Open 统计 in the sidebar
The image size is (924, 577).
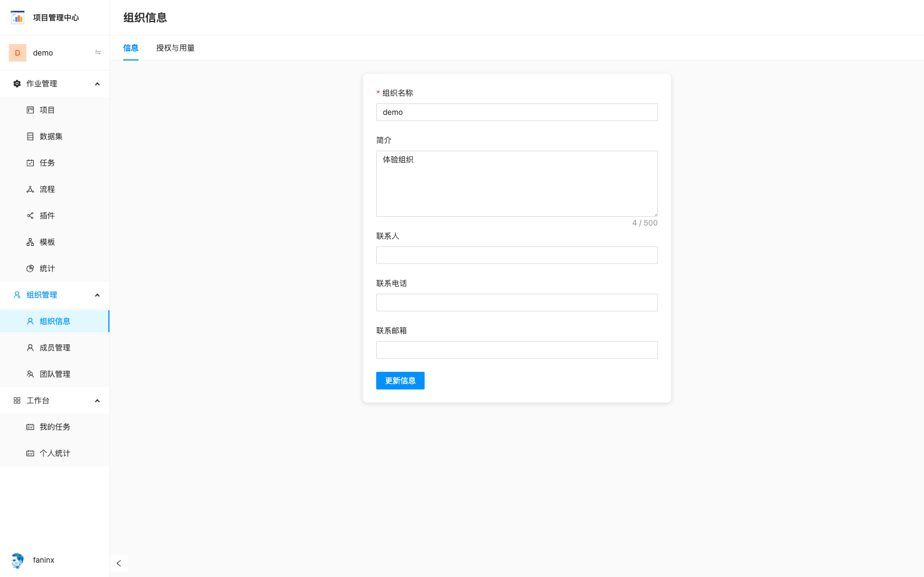[x=55, y=268]
